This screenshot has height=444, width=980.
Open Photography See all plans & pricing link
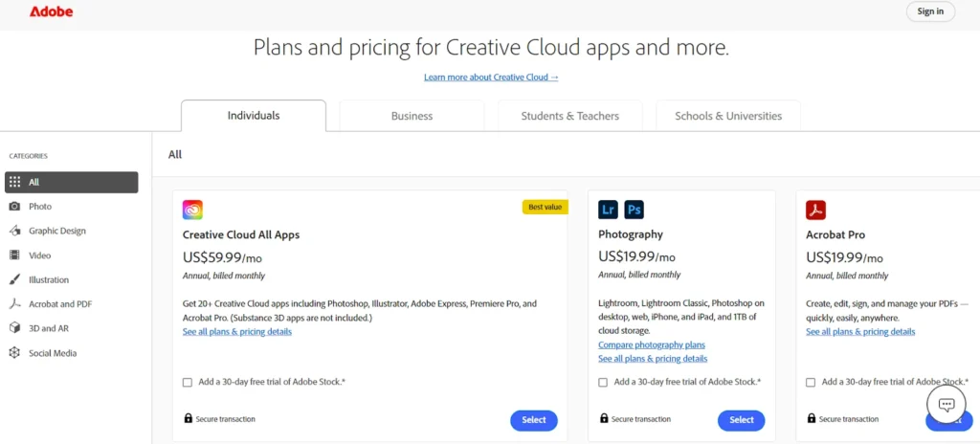point(653,358)
